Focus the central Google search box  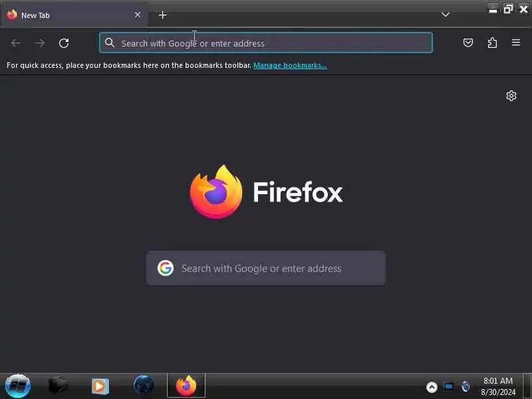[266, 268]
